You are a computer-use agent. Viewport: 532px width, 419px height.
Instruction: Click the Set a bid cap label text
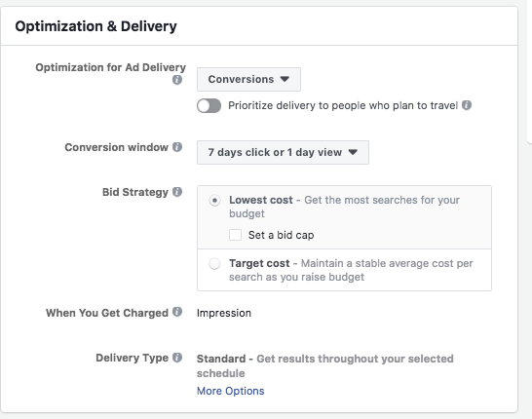coord(281,235)
